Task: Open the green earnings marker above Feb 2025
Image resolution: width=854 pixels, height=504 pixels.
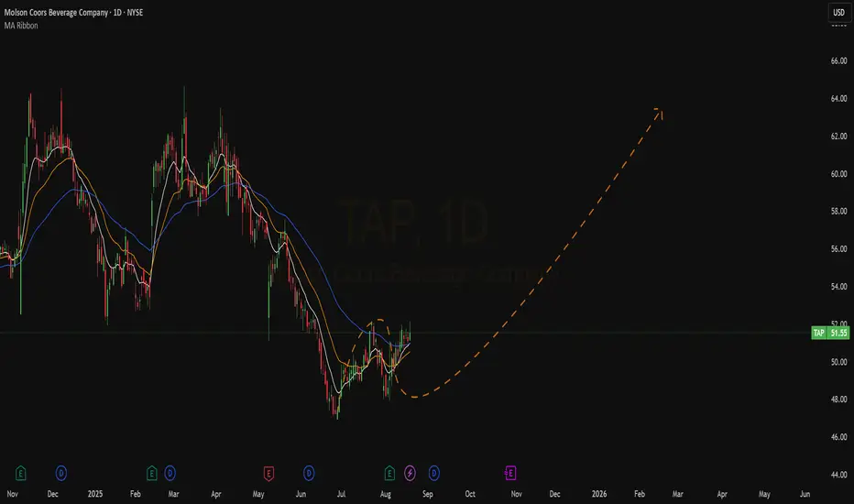Action: tap(152, 473)
